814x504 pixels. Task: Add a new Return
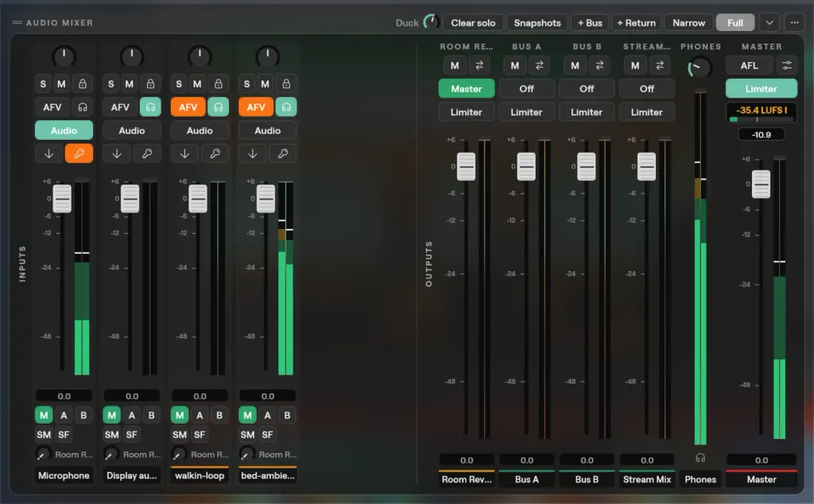click(x=636, y=23)
